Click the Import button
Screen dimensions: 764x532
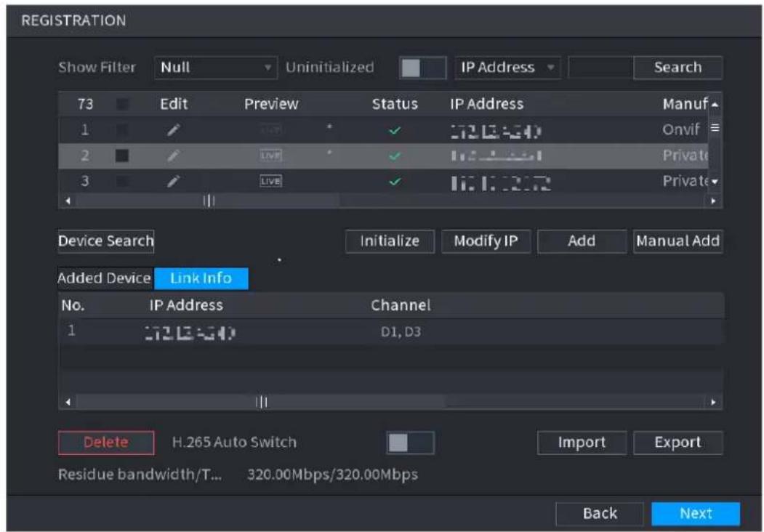pos(582,443)
